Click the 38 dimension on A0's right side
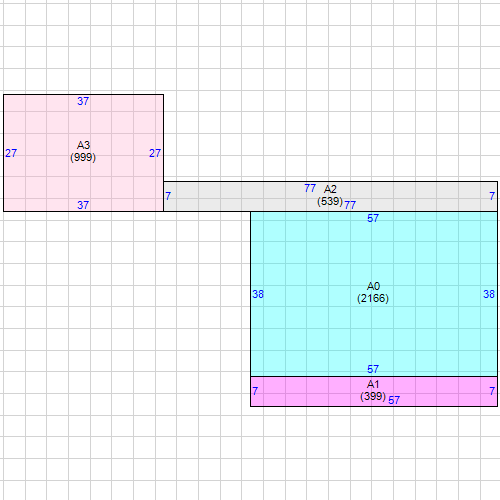Image resolution: width=500 pixels, height=500 pixels. tap(489, 294)
